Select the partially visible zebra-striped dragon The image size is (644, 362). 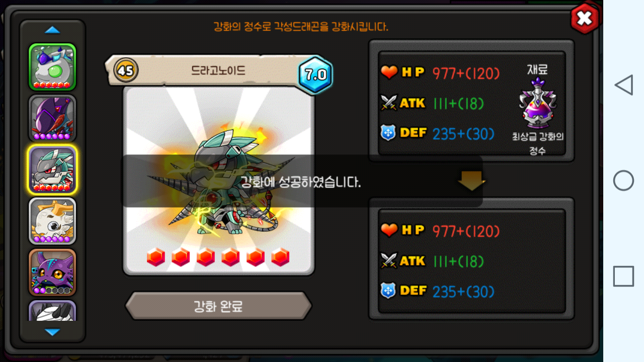coord(52,311)
